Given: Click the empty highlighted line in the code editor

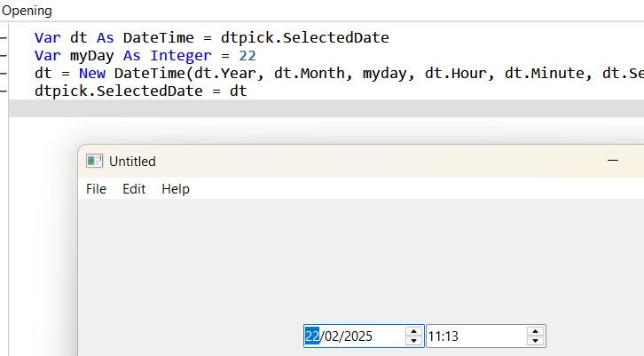Looking at the screenshot, I should click(326, 108).
